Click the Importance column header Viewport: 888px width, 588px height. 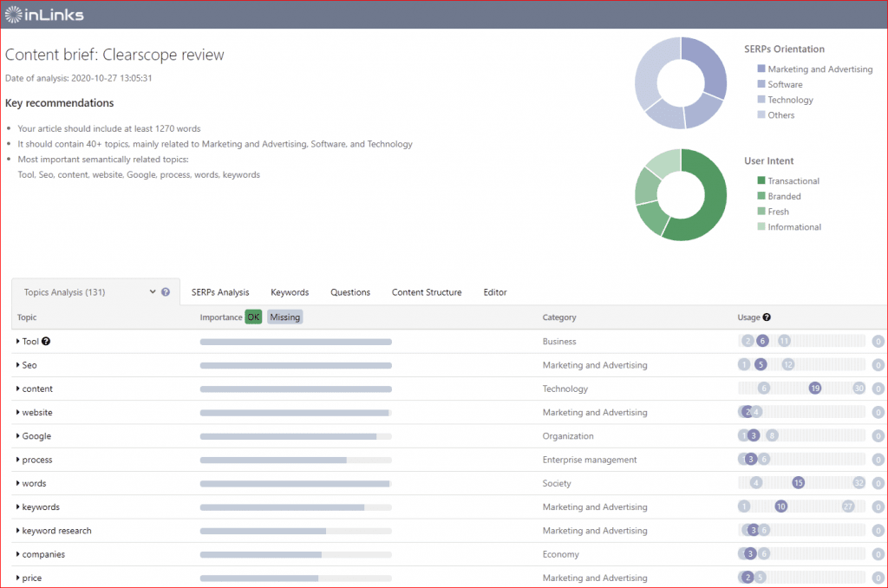point(221,317)
